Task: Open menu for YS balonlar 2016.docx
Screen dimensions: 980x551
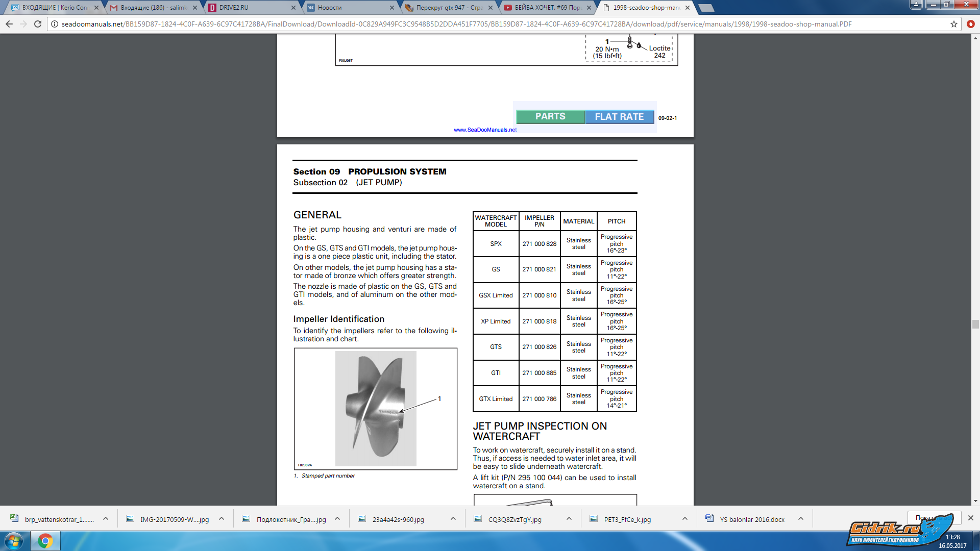Action: 800,519
